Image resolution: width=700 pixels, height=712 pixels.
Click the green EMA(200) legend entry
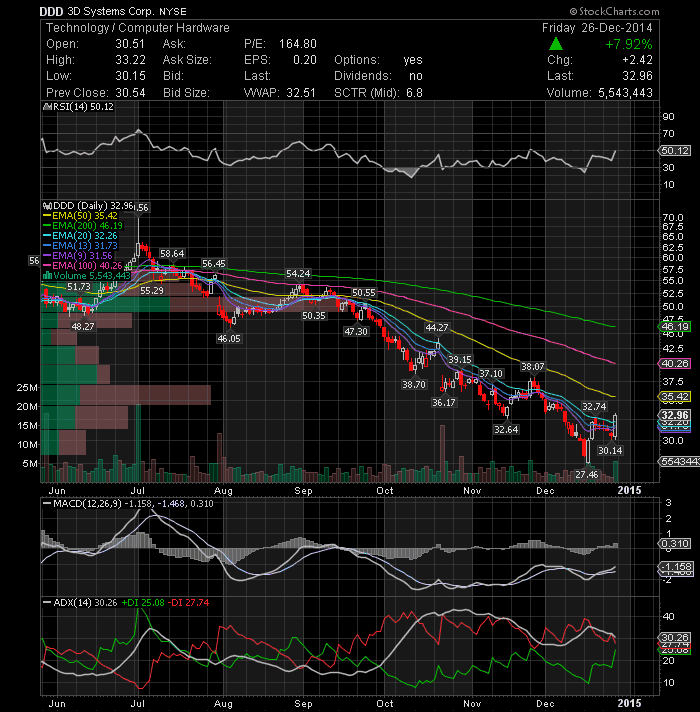pyautogui.click(x=83, y=226)
